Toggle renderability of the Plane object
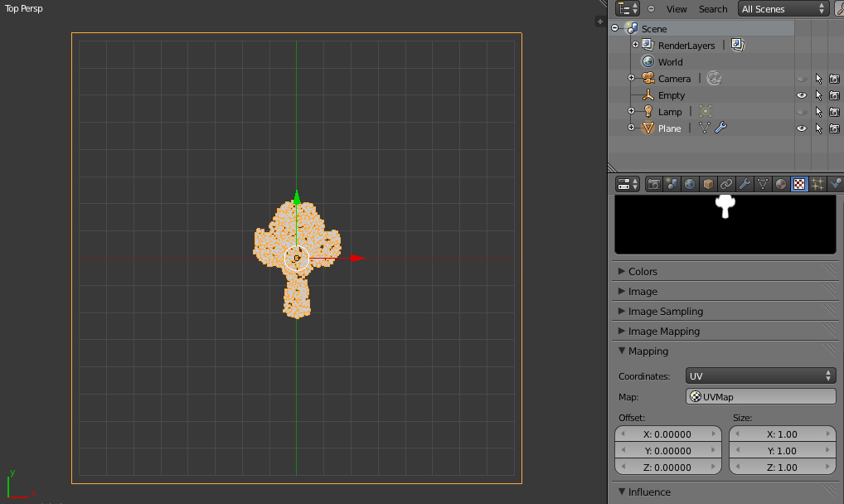 point(834,128)
